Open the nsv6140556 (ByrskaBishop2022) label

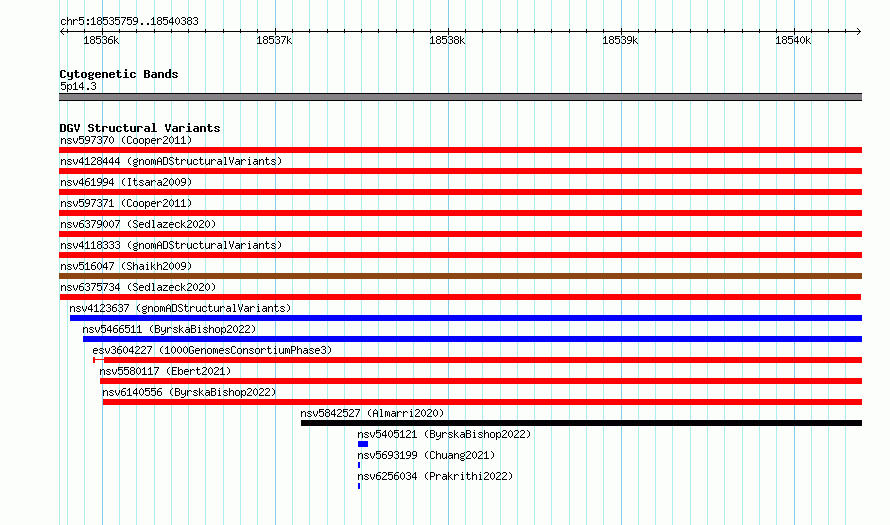point(189,392)
